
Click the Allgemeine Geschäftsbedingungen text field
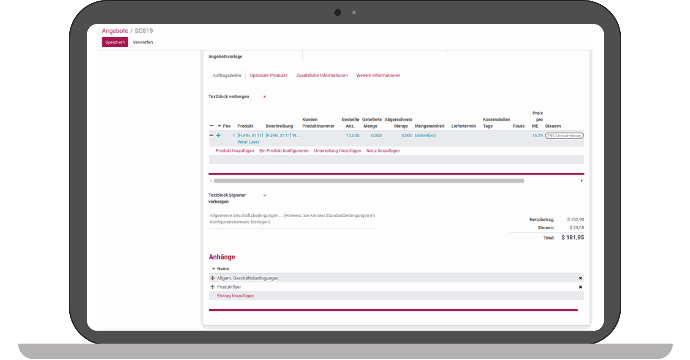point(293,219)
